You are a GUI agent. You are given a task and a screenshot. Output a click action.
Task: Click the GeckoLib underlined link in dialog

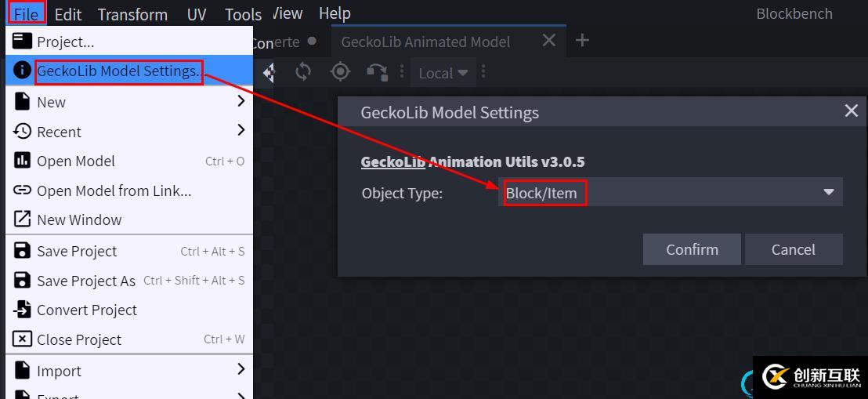392,161
